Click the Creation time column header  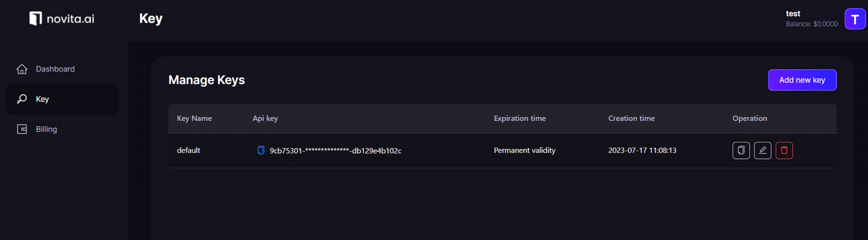point(631,118)
